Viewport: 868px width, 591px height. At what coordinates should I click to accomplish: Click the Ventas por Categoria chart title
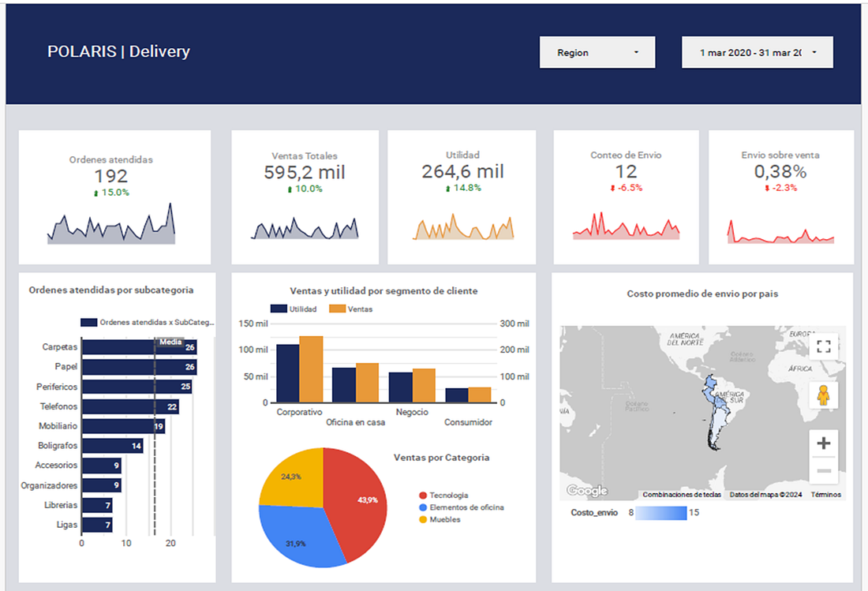442,458
